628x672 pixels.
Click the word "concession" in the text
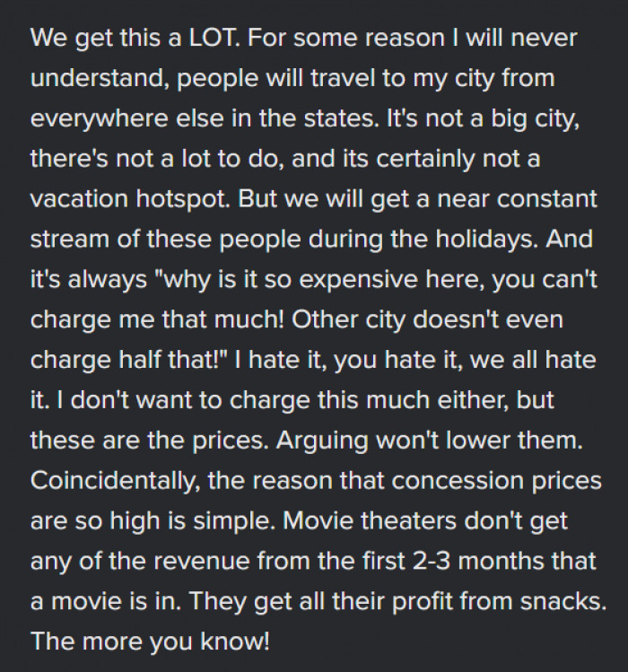click(x=458, y=480)
